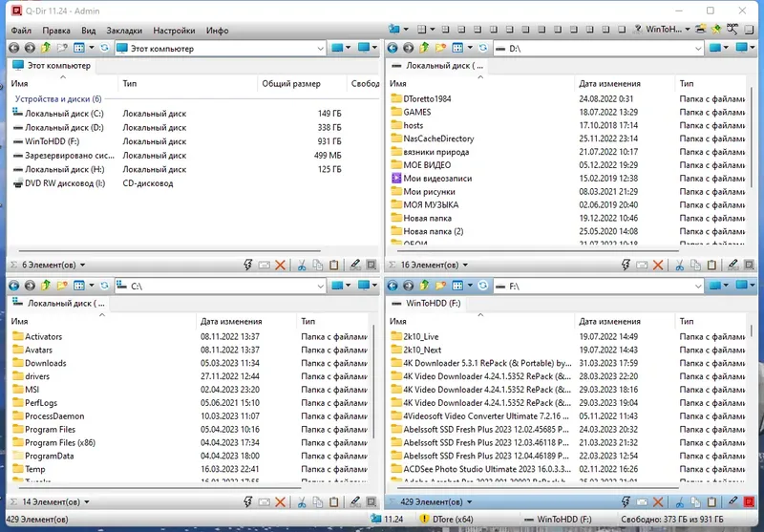Click paste clipboard in bottom-right pane
The height and width of the screenshot is (532, 764).
coord(711,501)
